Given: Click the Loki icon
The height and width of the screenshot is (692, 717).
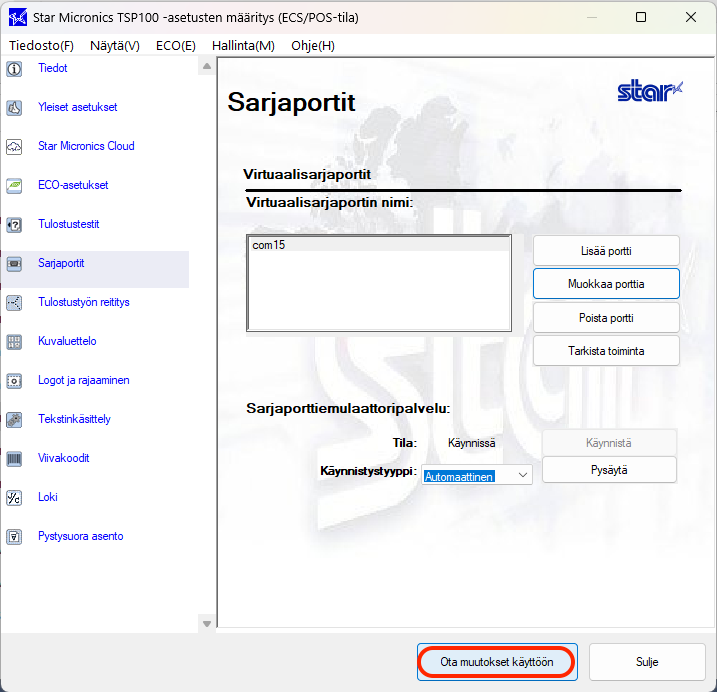Looking at the screenshot, I should 14,498.
